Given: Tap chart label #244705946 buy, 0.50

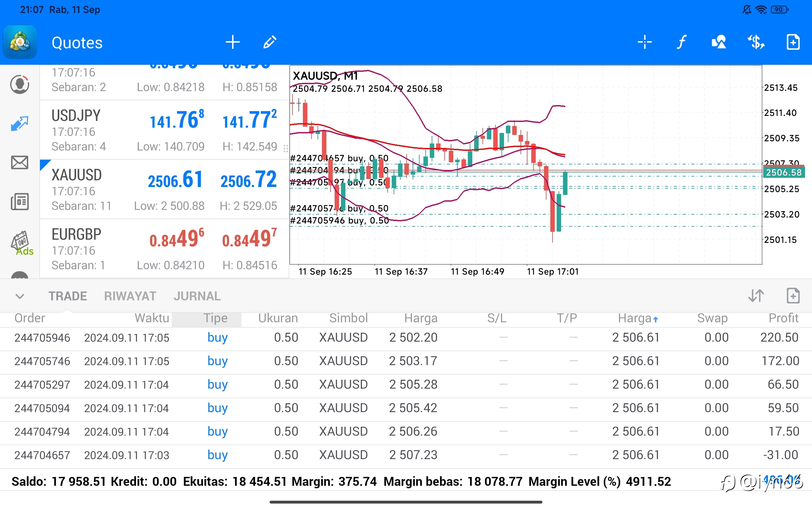Looking at the screenshot, I should coord(339,220).
